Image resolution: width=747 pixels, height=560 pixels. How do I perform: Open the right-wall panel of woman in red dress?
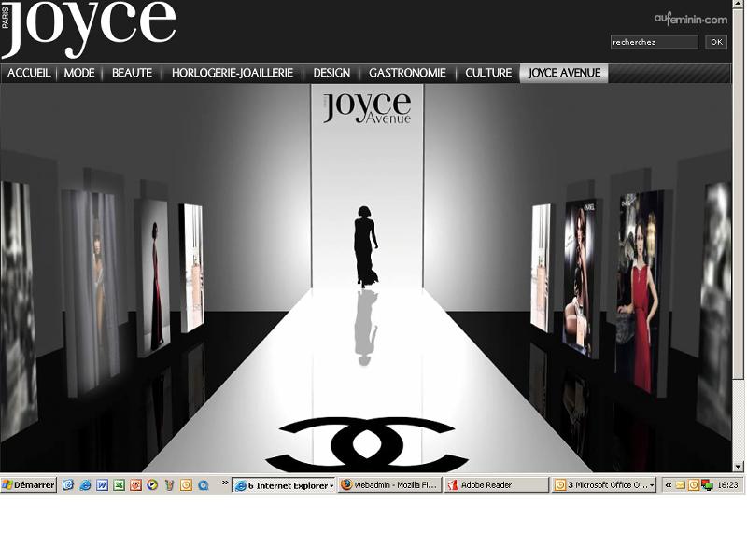(641, 292)
